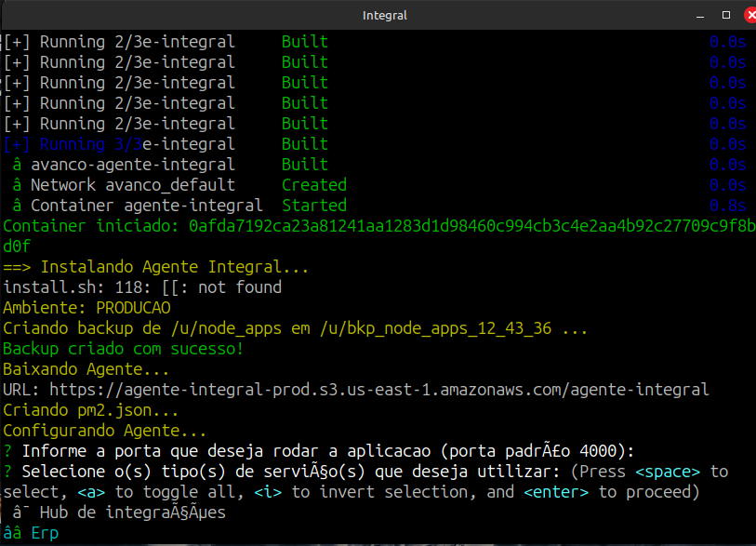Click the 0.8s timing of Container agente-integral
The width and height of the screenshot is (756, 546).
(727, 206)
